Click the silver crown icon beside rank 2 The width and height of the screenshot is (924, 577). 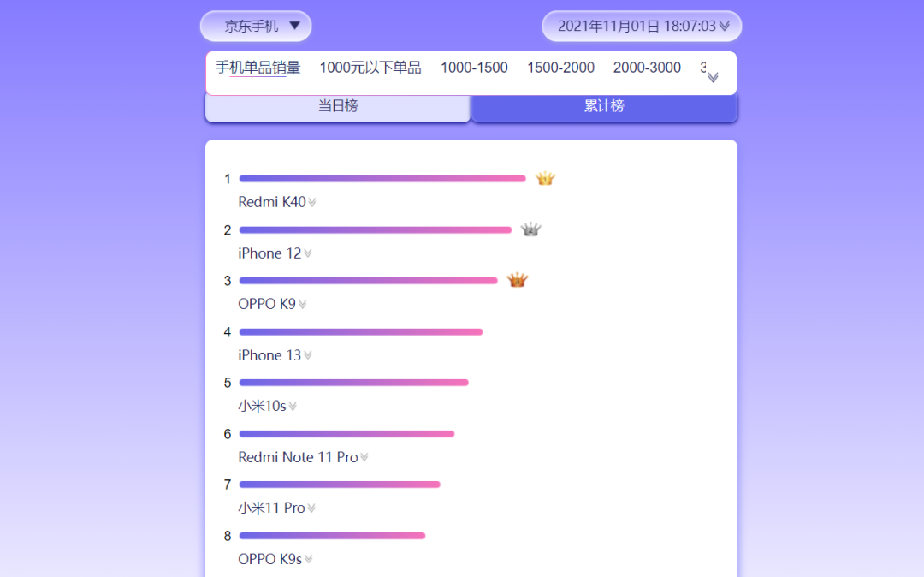pyautogui.click(x=531, y=229)
